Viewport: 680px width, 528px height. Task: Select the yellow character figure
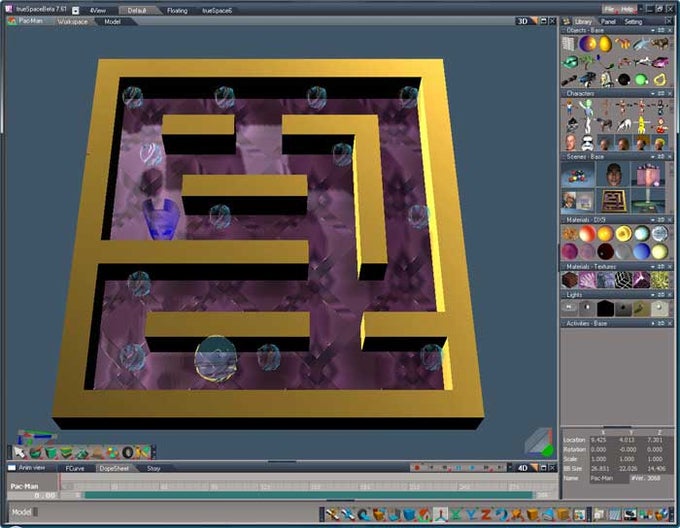click(x=641, y=125)
